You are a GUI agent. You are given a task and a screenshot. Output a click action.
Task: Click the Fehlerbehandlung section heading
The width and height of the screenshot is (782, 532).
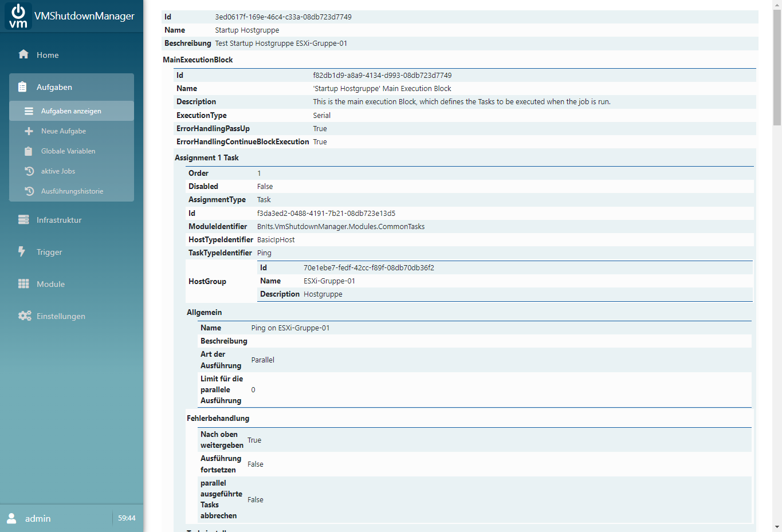[218, 418]
